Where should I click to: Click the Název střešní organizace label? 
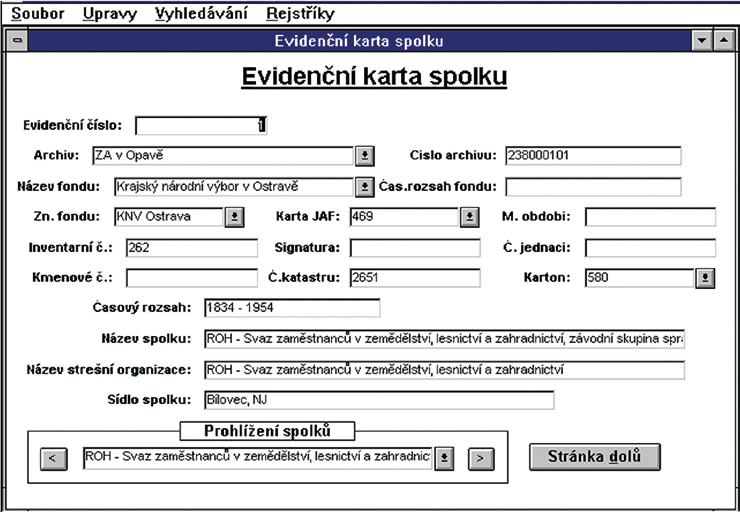click(109, 369)
